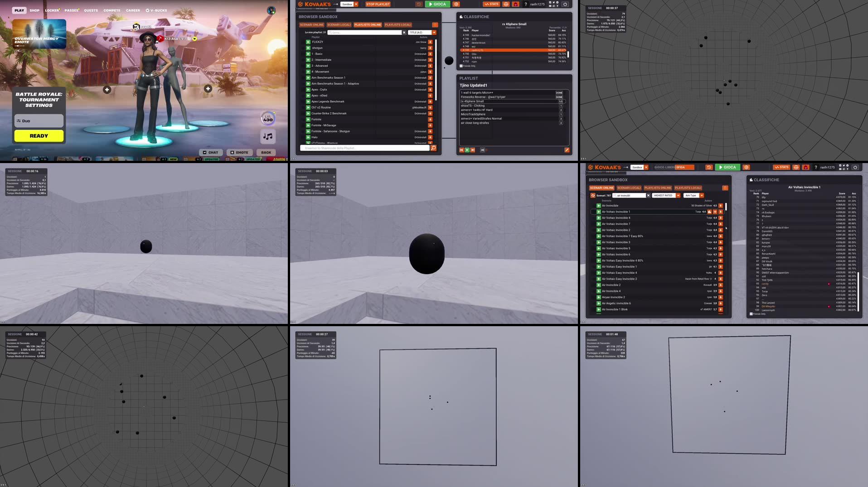Open the settings gear in the SFIDA Kovaak's window
Image resolution: width=868 pixels, height=487 pixels.
tap(747, 167)
